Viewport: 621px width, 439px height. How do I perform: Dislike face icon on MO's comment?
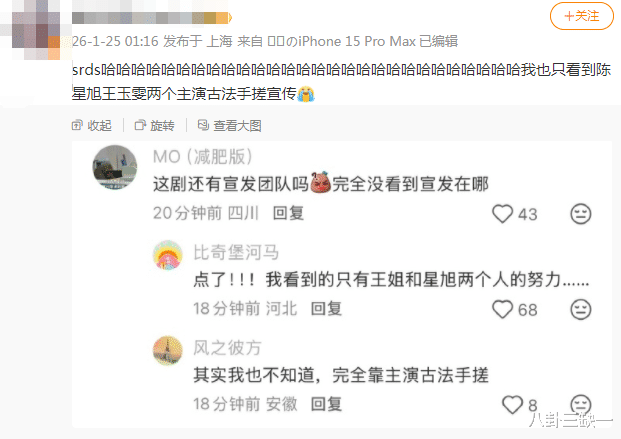tap(581, 214)
